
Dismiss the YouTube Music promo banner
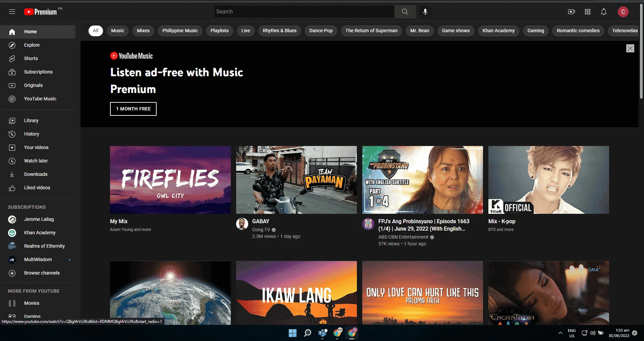click(x=630, y=48)
